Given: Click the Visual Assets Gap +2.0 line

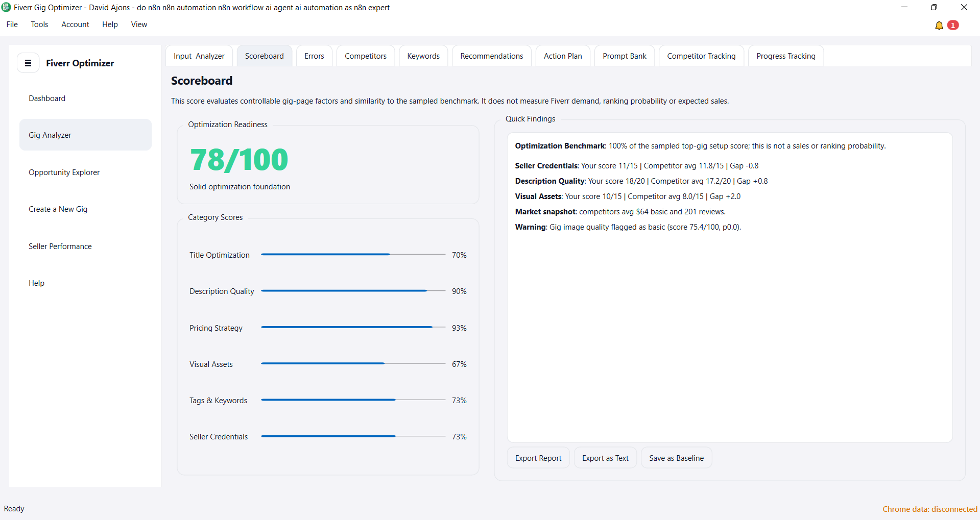Looking at the screenshot, I should [628, 196].
